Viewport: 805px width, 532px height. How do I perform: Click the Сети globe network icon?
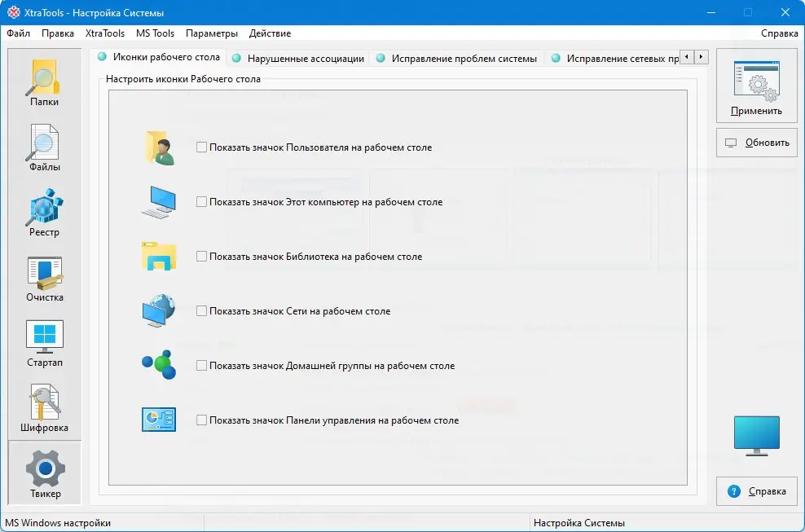159,310
